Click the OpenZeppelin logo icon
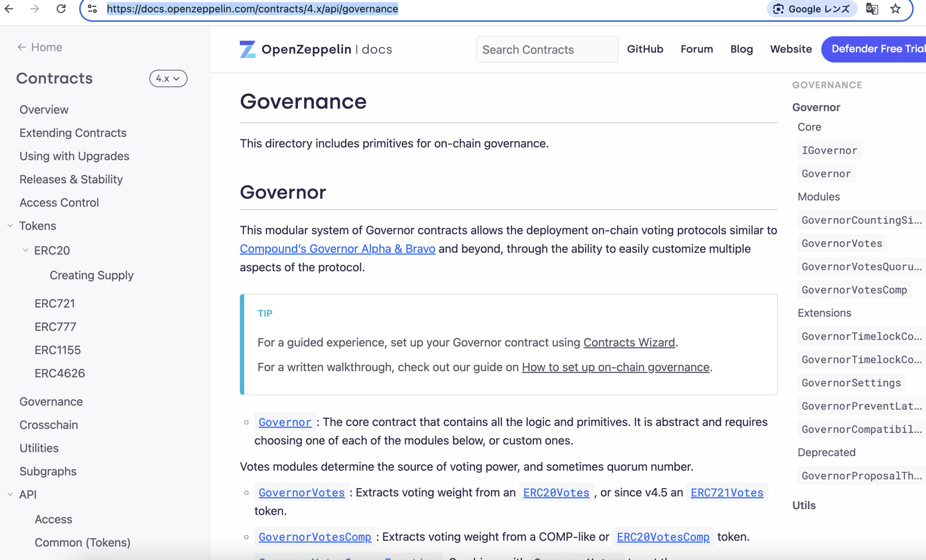This screenshot has width=926, height=560. (x=248, y=49)
